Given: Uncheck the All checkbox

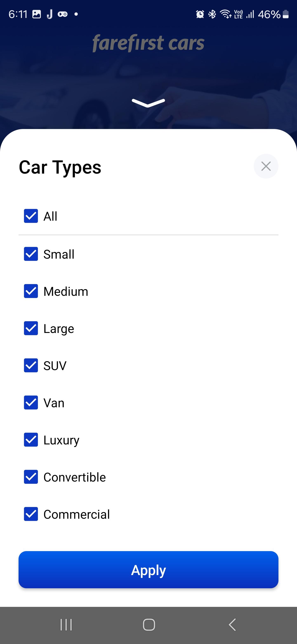Looking at the screenshot, I should tap(31, 216).
